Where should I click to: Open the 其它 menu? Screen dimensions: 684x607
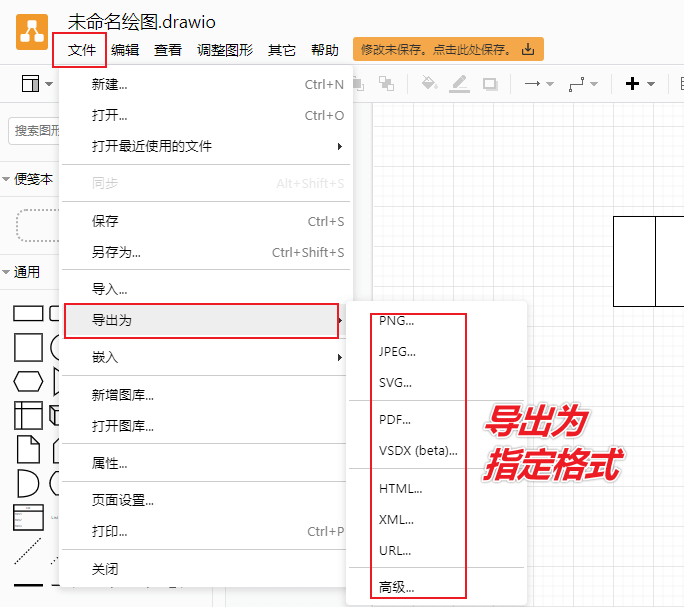tap(281, 50)
